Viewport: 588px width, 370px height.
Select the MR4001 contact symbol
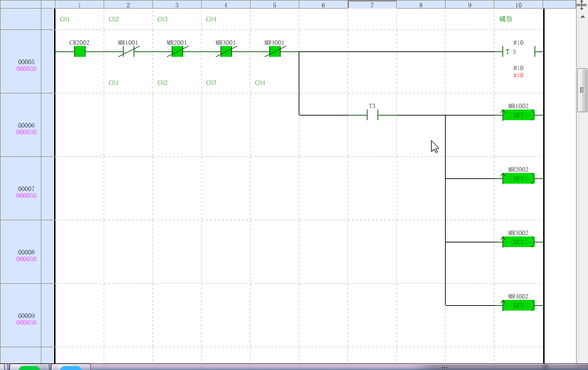click(x=275, y=51)
